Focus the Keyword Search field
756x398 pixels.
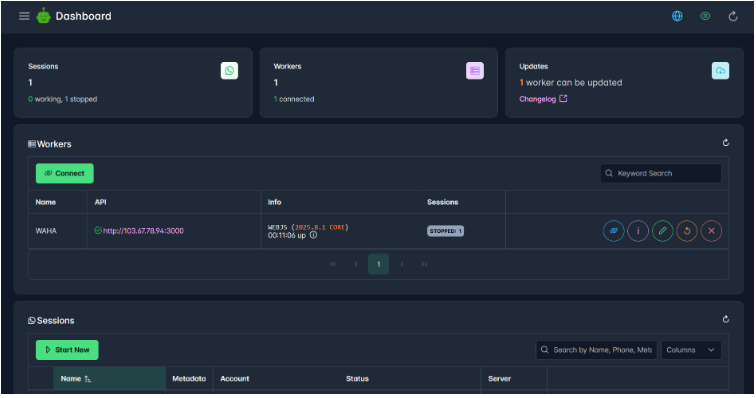click(x=661, y=173)
